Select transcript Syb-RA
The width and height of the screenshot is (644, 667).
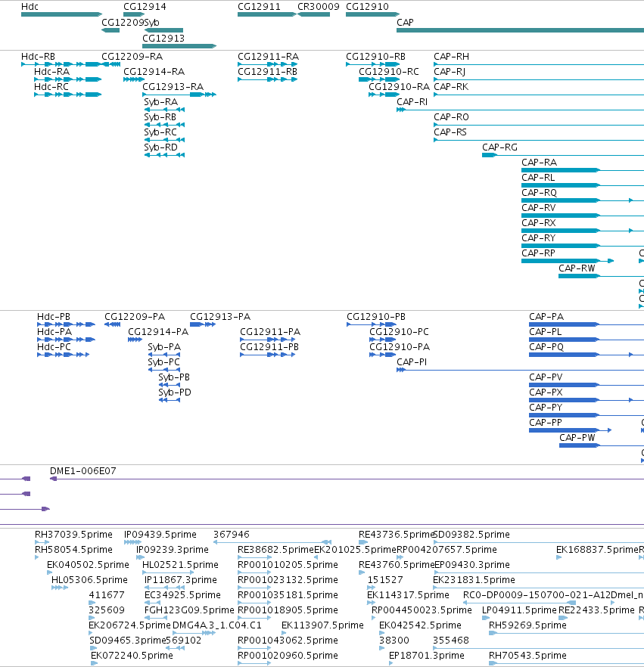(x=164, y=110)
